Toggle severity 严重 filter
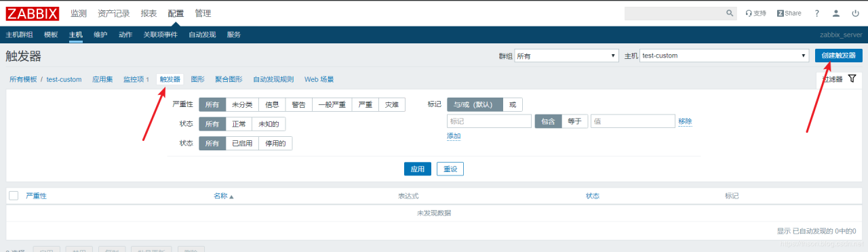 [x=365, y=104]
